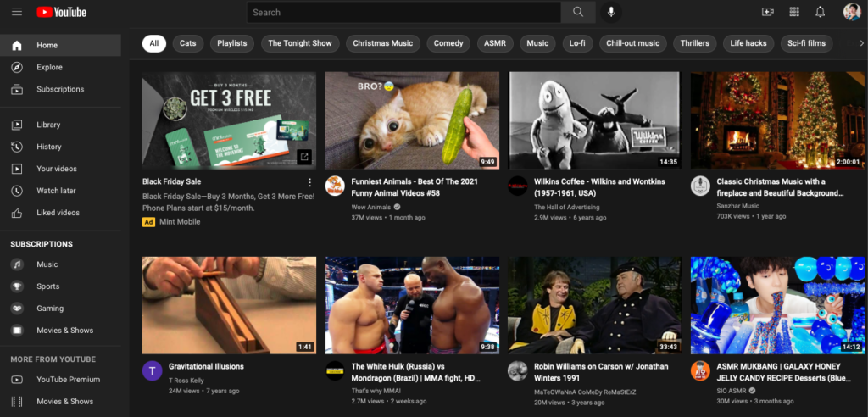
Task: Play the cat and cucumber thumbnail
Action: pyautogui.click(x=412, y=120)
